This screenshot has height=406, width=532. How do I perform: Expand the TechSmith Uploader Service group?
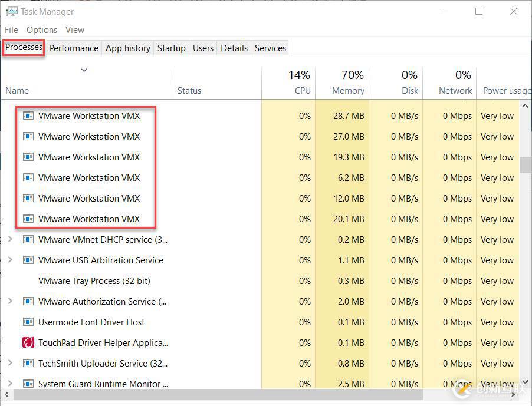(x=10, y=363)
